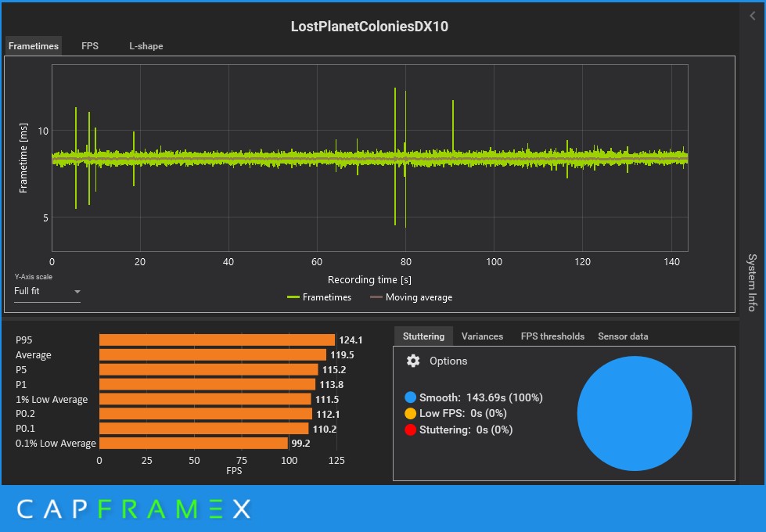Open the FPS thresholds tab
The height and width of the screenshot is (532, 766).
pos(552,336)
